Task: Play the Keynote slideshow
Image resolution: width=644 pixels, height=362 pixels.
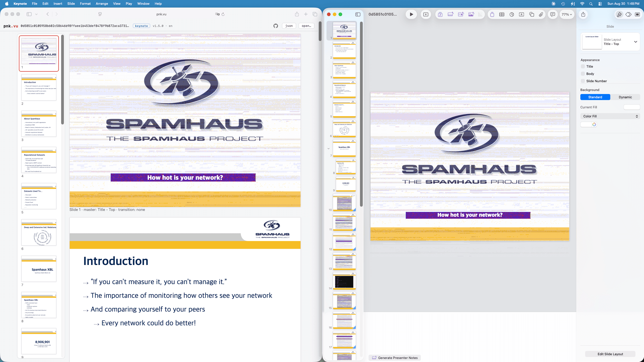Action: point(411,14)
